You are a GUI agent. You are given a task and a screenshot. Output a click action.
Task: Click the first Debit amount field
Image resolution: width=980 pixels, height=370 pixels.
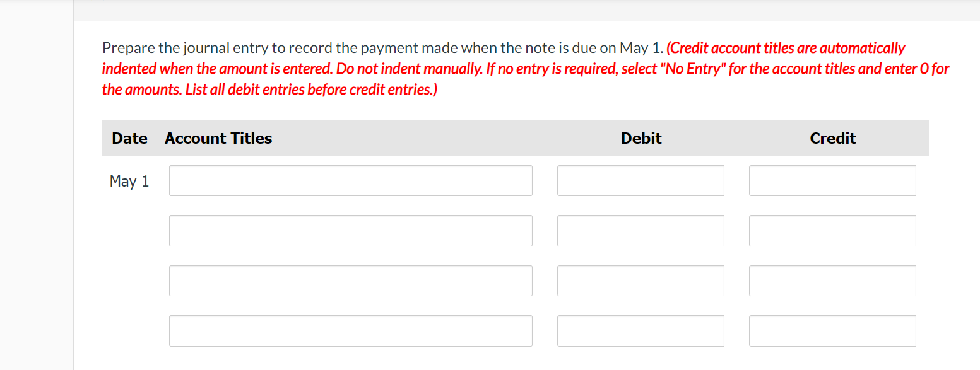click(640, 180)
